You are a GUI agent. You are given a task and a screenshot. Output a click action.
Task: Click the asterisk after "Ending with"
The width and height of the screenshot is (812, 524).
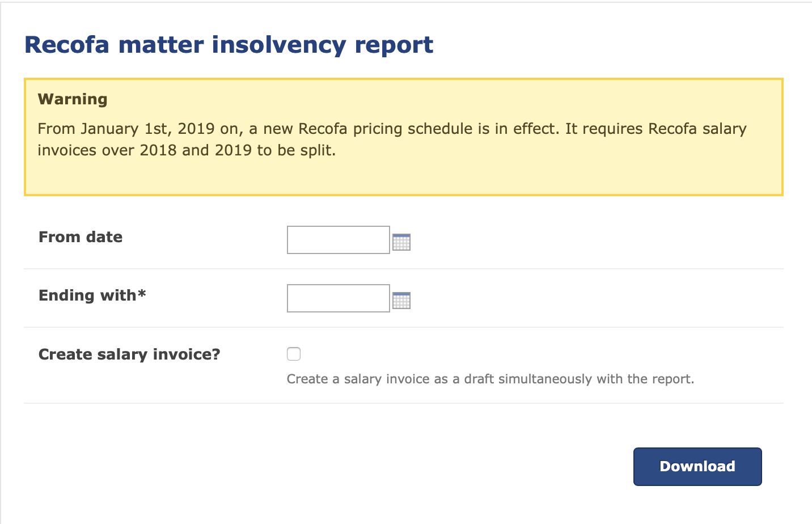(x=142, y=293)
